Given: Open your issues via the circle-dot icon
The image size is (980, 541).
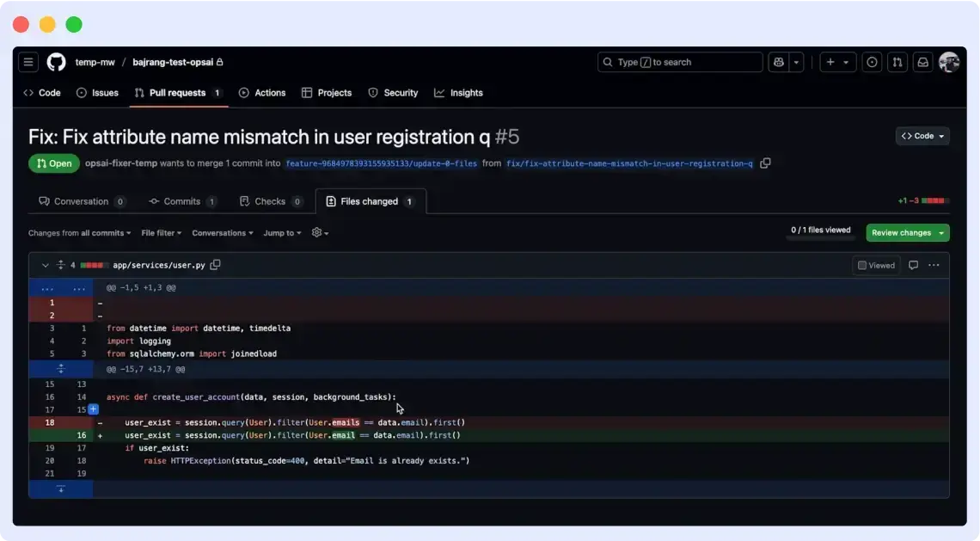Looking at the screenshot, I should pos(872,61).
